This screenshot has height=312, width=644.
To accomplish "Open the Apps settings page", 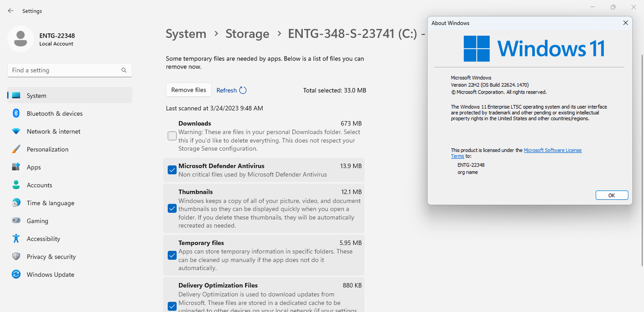I will [70, 167].
